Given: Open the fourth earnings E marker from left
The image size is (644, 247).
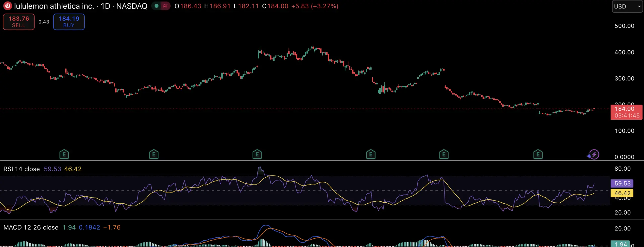Looking at the screenshot, I should (371, 154).
